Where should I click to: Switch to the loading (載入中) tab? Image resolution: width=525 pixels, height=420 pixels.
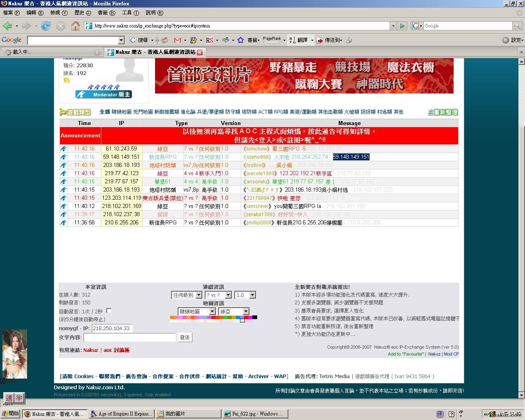[x=52, y=52]
